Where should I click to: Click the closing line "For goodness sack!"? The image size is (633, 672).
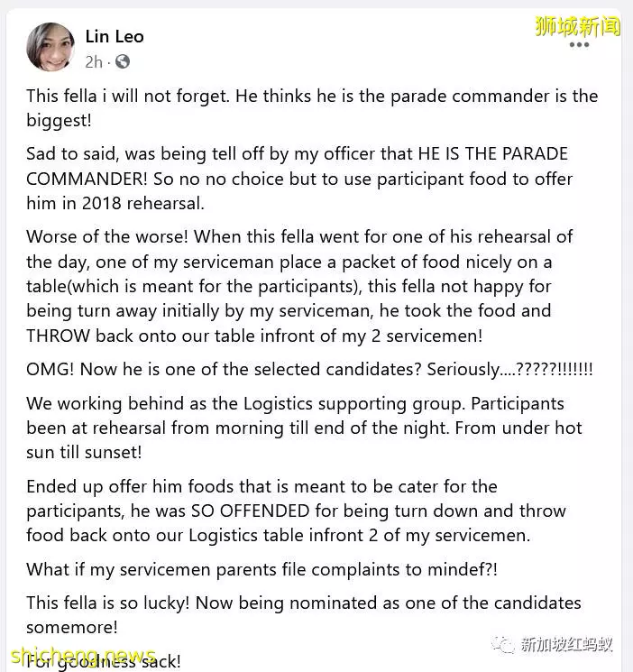(104, 661)
